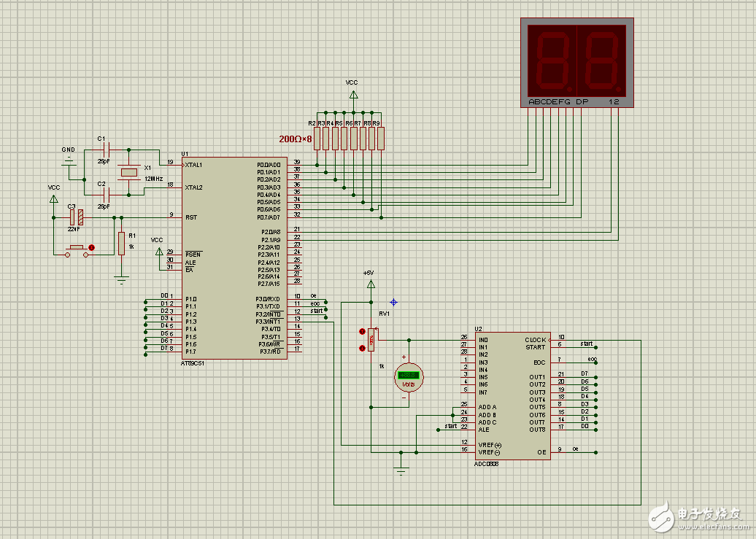Select the DC voltmeter labeled Volts

click(409, 378)
